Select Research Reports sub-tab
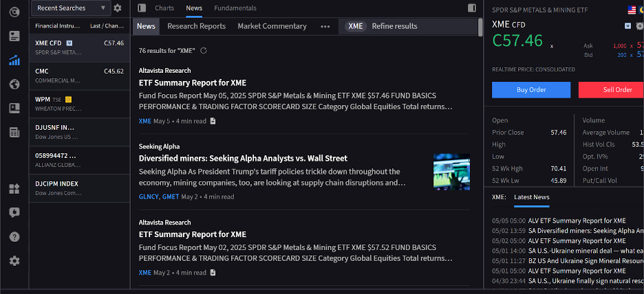Screen dimensions: 644x294 pyautogui.click(x=196, y=26)
